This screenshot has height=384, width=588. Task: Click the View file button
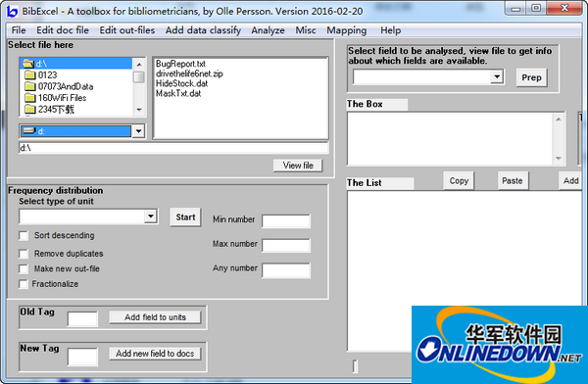298,166
